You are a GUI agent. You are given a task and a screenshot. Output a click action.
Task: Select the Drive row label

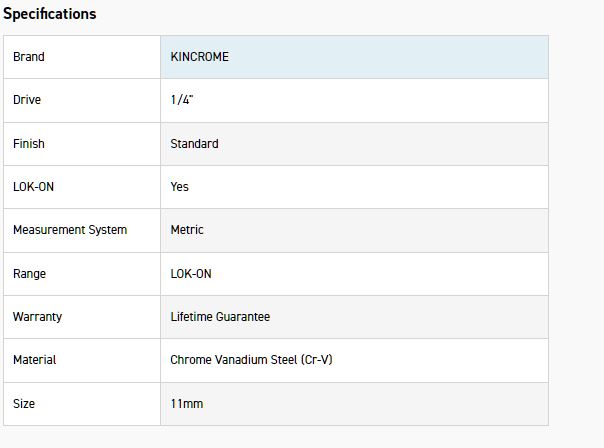[27, 100]
